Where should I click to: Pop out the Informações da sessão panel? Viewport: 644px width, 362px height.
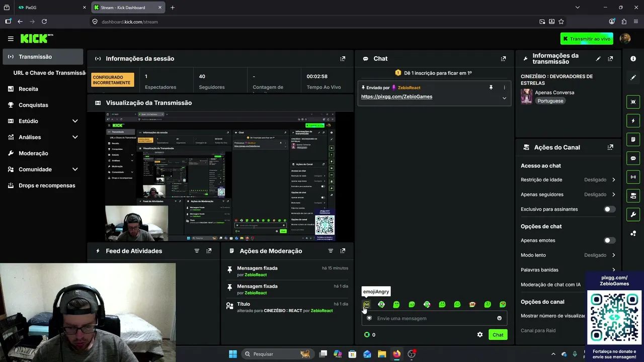(x=343, y=59)
